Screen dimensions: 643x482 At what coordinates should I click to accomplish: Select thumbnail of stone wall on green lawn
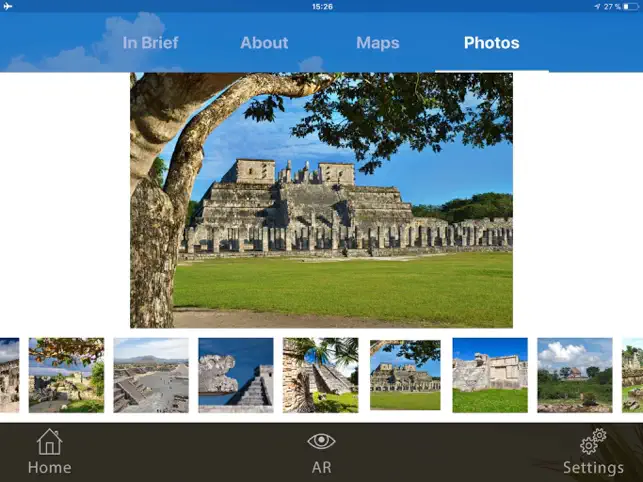coord(490,375)
